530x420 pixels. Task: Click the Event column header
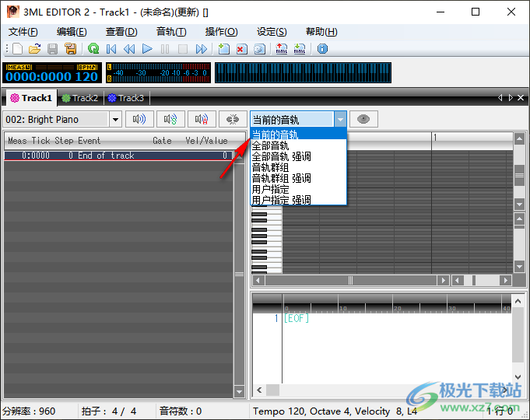[90, 141]
